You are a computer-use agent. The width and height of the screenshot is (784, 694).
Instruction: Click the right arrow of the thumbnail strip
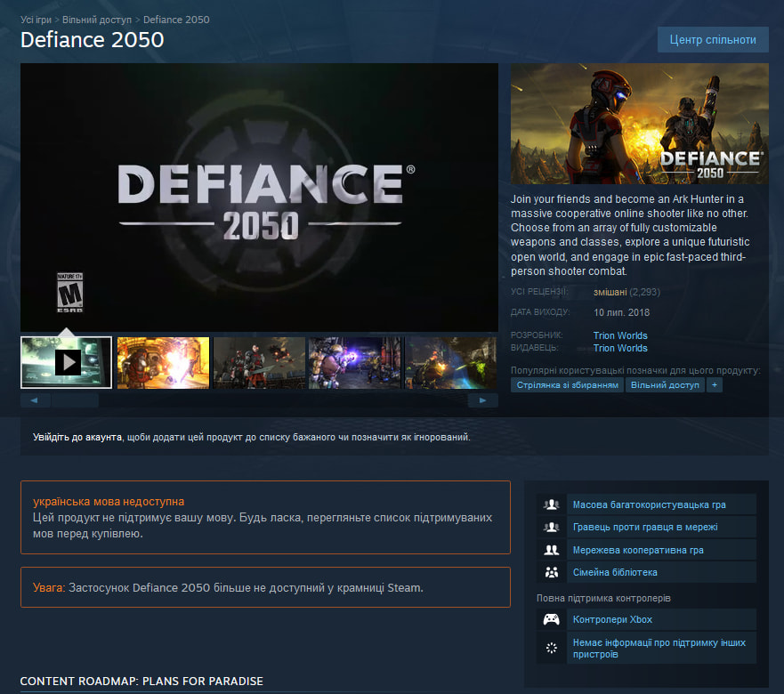(483, 400)
